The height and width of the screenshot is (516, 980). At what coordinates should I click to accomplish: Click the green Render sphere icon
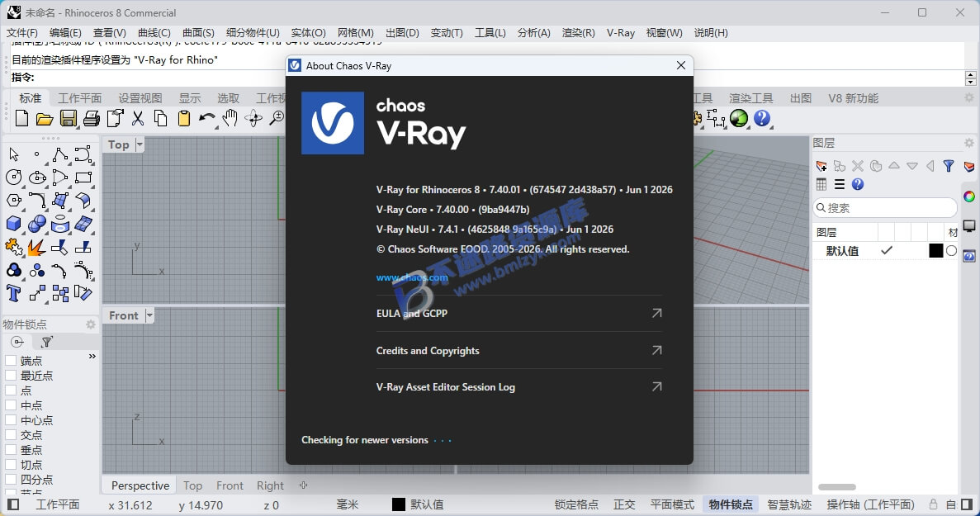[x=739, y=118]
